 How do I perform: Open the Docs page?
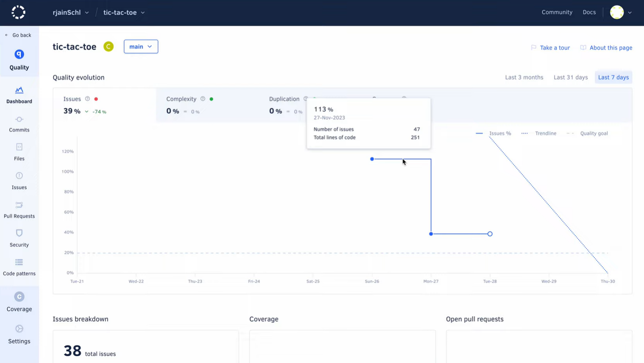click(589, 12)
